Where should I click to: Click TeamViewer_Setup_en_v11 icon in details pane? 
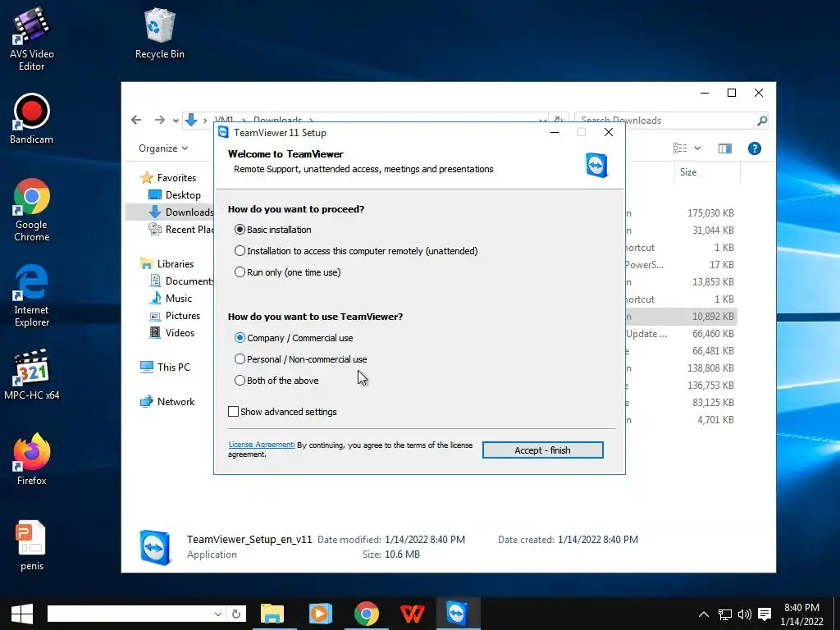(x=155, y=547)
